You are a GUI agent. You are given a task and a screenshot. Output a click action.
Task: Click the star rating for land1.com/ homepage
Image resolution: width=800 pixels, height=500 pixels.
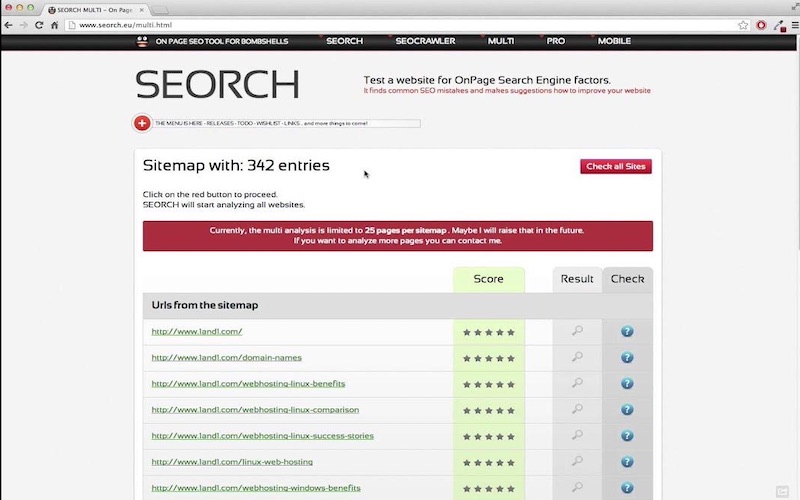pyautogui.click(x=489, y=333)
